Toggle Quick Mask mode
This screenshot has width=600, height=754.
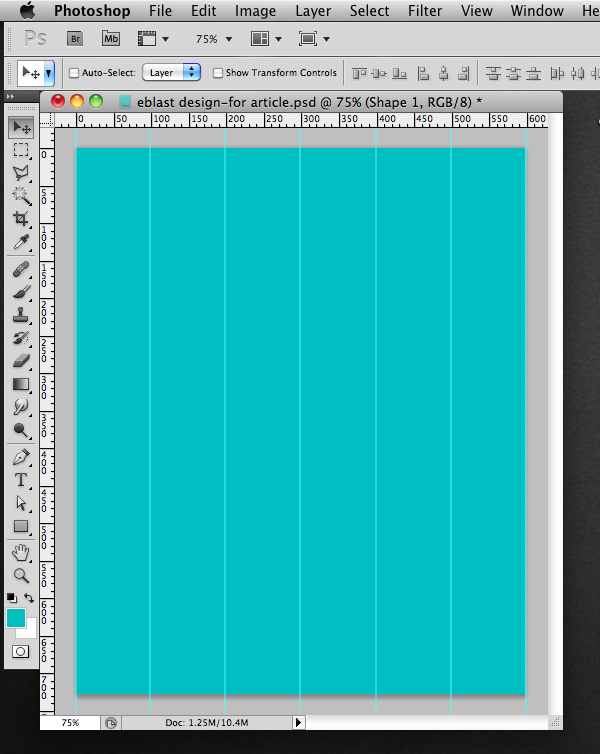[20, 651]
